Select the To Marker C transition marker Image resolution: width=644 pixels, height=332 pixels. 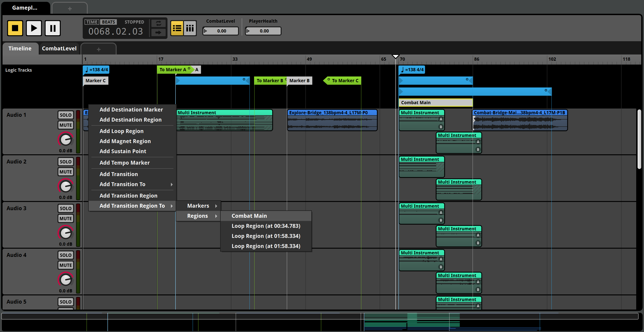tap(343, 81)
